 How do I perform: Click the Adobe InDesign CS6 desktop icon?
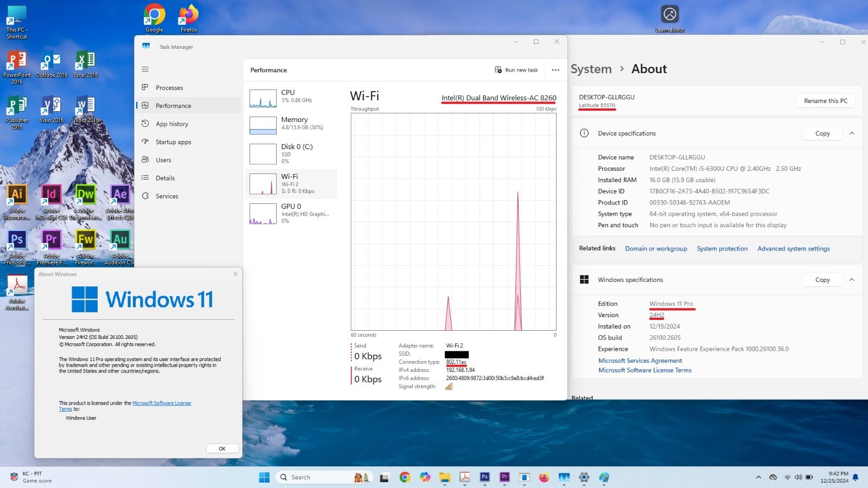coord(52,203)
